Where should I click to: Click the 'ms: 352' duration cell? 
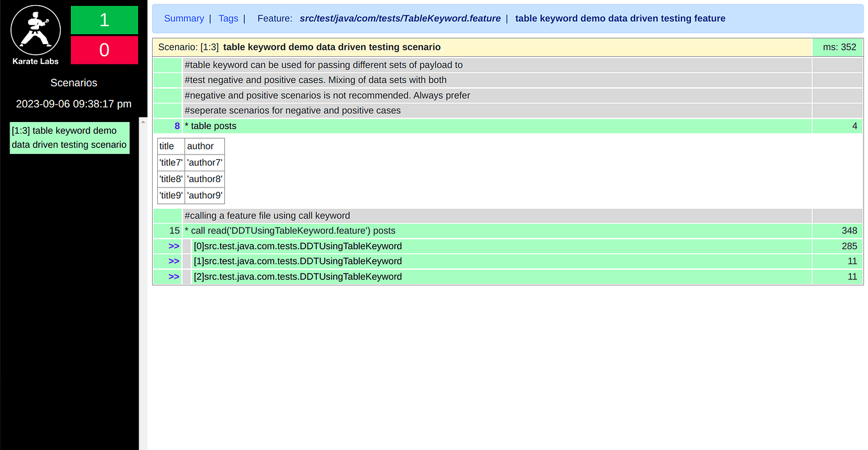837,47
